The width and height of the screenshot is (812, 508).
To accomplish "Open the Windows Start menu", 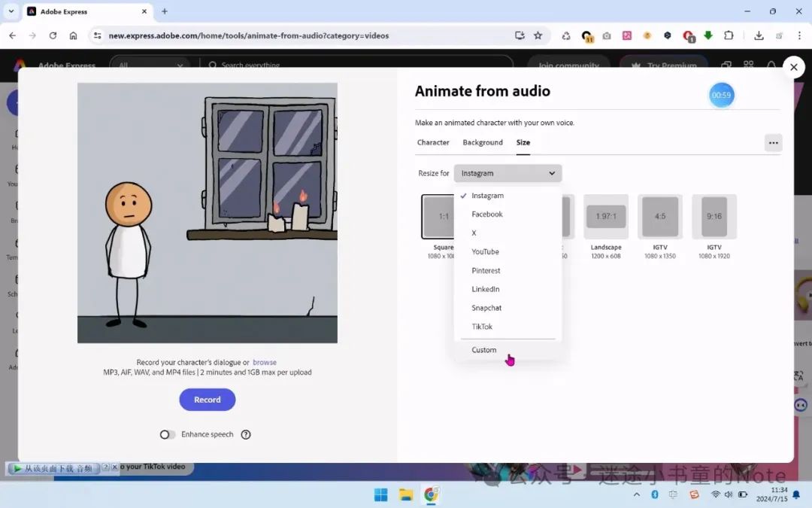I will click(380, 494).
